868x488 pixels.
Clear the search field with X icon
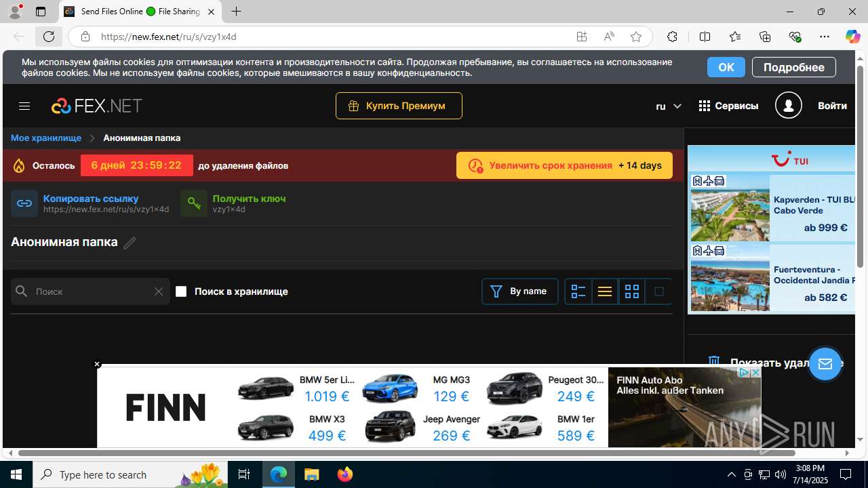[158, 291]
